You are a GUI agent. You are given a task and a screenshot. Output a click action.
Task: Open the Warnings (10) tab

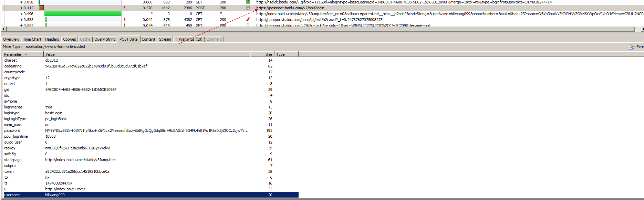(x=189, y=39)
